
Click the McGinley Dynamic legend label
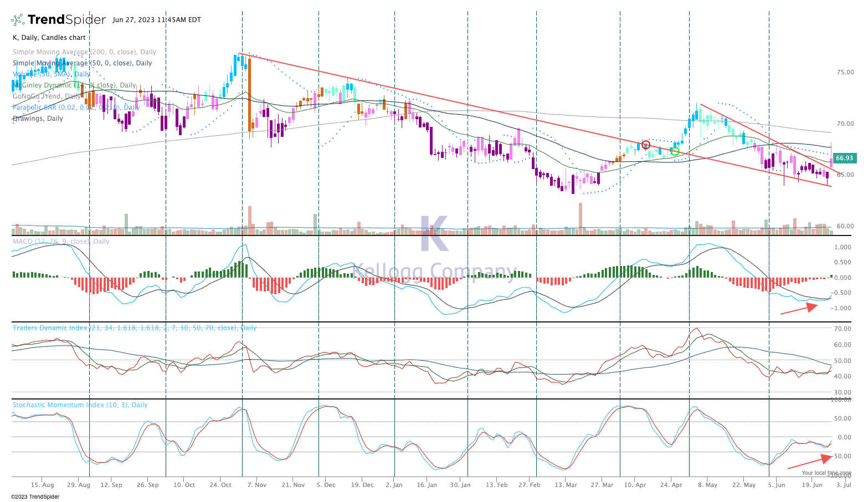(x=74, y=85)
